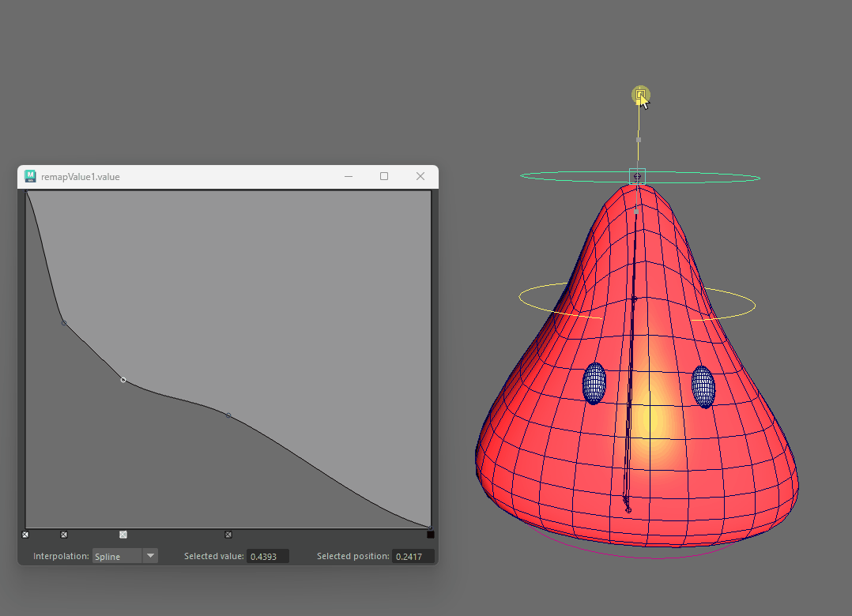The width and height of the screenshot is (852, 616).
Task: Click the second X delete marker below the curve
Action: tap(64, 535)
